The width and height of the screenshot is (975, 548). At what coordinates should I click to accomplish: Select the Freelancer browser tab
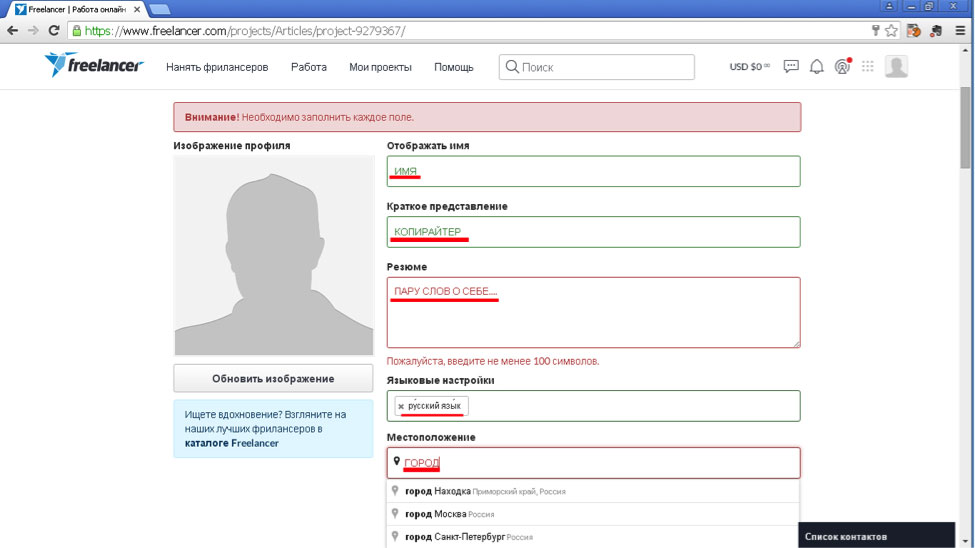click(x=76, y=9)
